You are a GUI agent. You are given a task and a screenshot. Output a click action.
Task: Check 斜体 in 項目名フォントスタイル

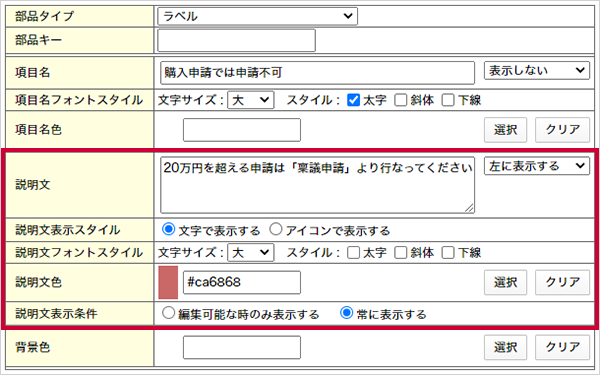(401, 100)
